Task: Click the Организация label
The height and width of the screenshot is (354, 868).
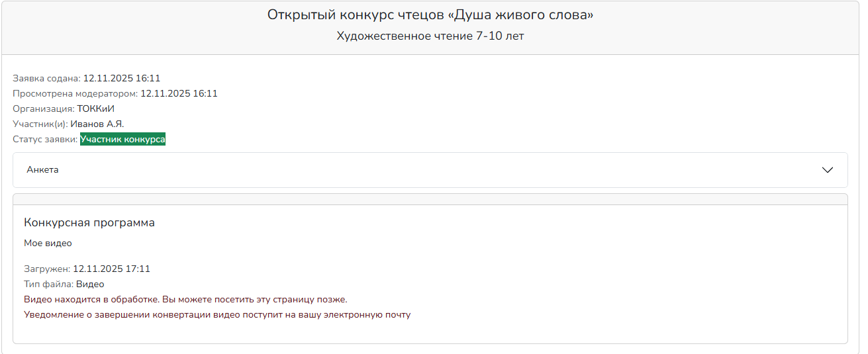Action: coord(43,109)
